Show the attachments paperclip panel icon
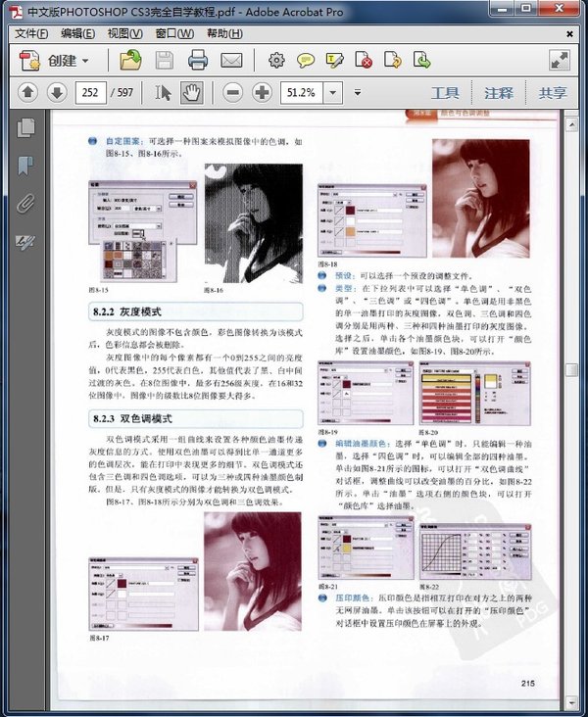The width and height of the screenshot is (588, 717). [x=25, y=204]
